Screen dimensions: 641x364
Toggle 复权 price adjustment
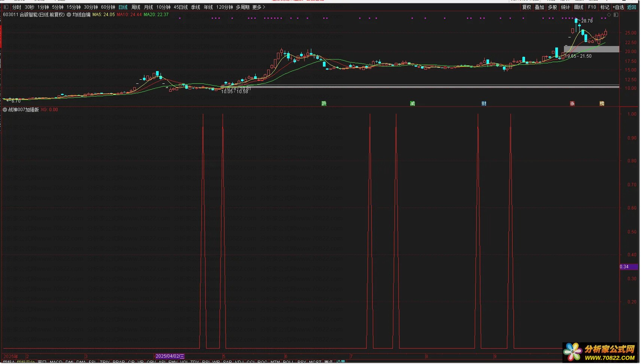526,7
